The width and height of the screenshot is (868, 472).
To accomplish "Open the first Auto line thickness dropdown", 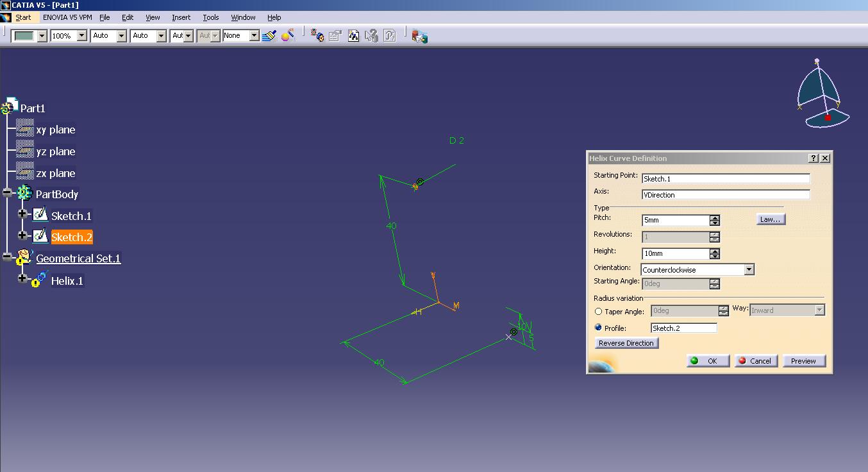I will click(121, 36).
